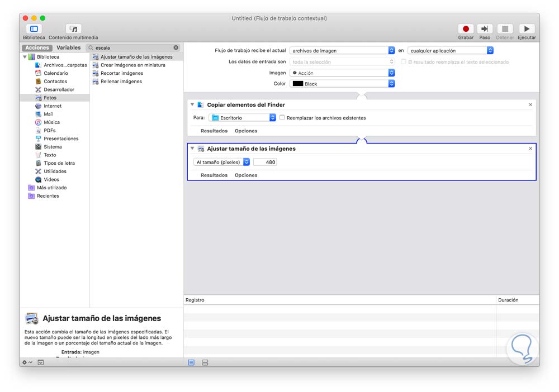Select the Internet category
Screen dimensions: 559x392
[49, 106]
